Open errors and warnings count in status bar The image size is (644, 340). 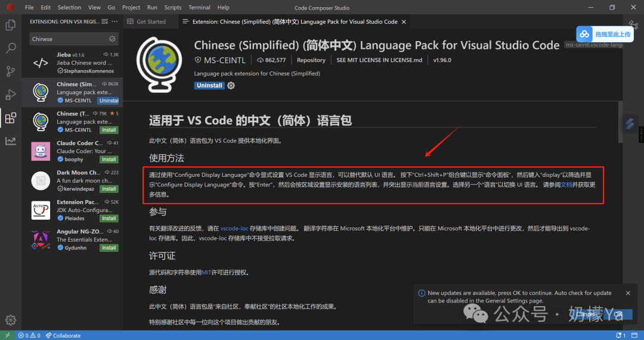29,335
